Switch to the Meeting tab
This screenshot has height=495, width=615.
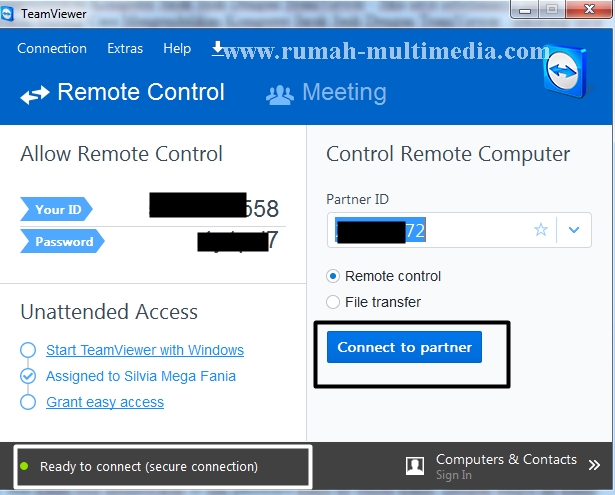(326, 93)
